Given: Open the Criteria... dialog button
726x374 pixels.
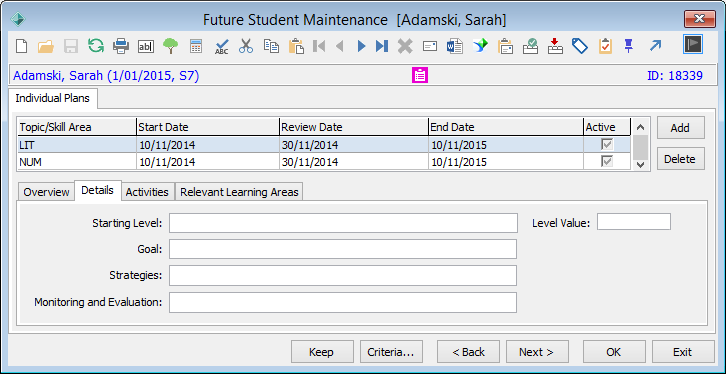Looking at the screenshot, I should coord(391,352).
